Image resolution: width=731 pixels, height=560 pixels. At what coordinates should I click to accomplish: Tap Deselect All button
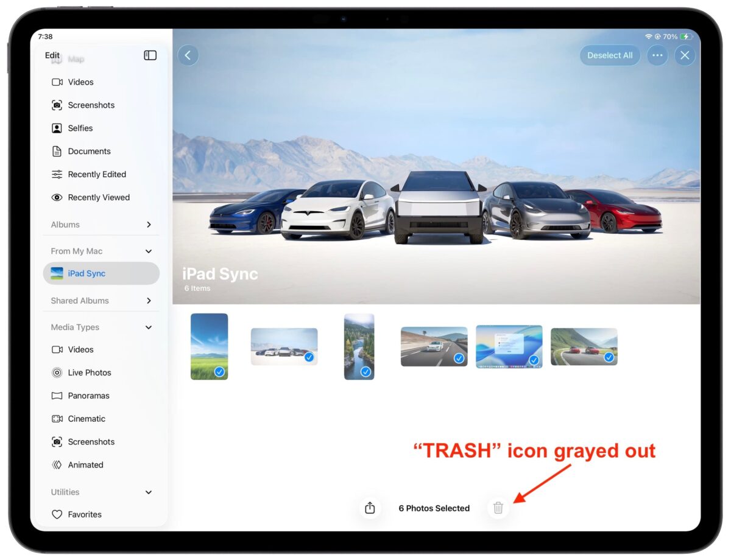click(x=610, y=55)
